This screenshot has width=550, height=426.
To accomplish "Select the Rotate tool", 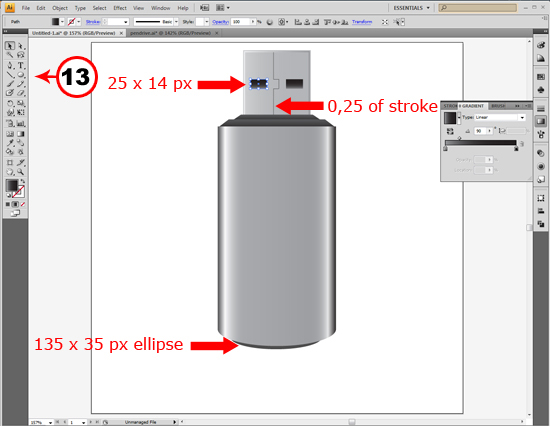I will click(10, 103).
